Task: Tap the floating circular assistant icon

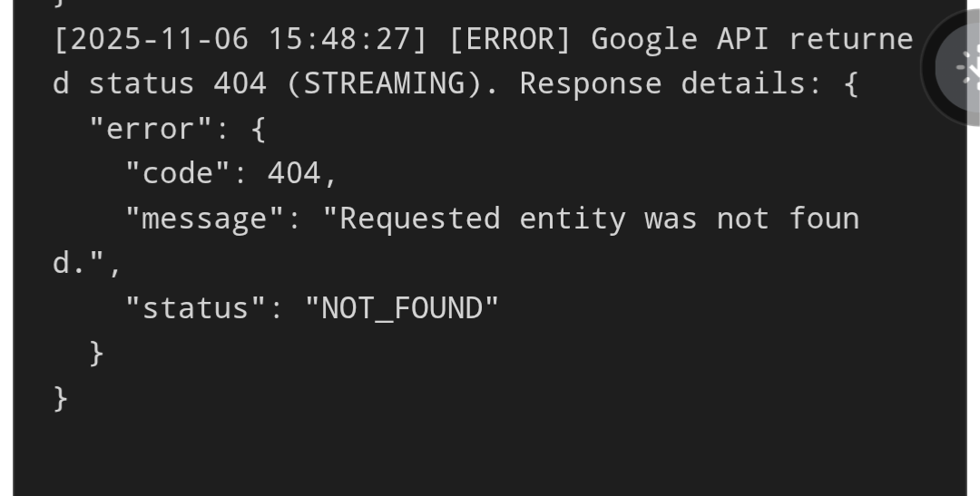Action: pyautogui.click(x=956, y=67)
